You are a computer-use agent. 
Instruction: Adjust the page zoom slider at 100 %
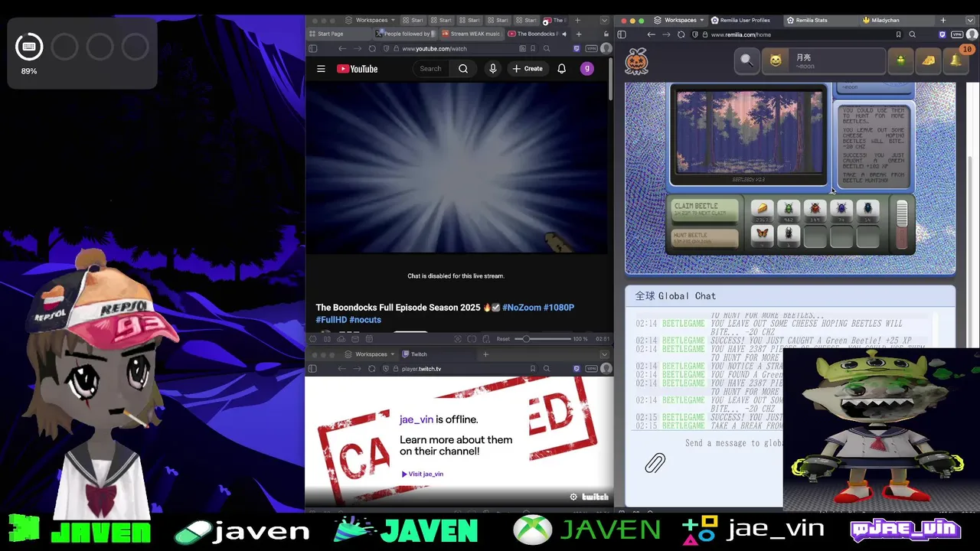click(x=526, y=338)
